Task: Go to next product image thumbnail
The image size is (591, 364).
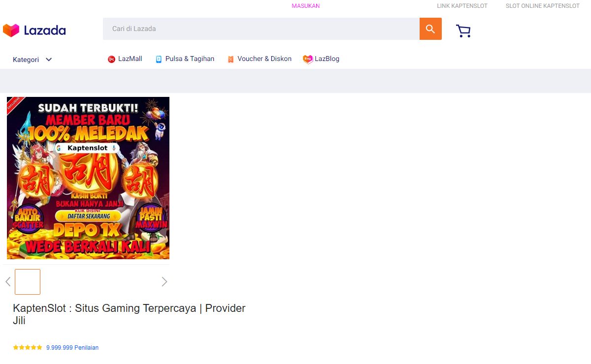Action: coord(164,282)
